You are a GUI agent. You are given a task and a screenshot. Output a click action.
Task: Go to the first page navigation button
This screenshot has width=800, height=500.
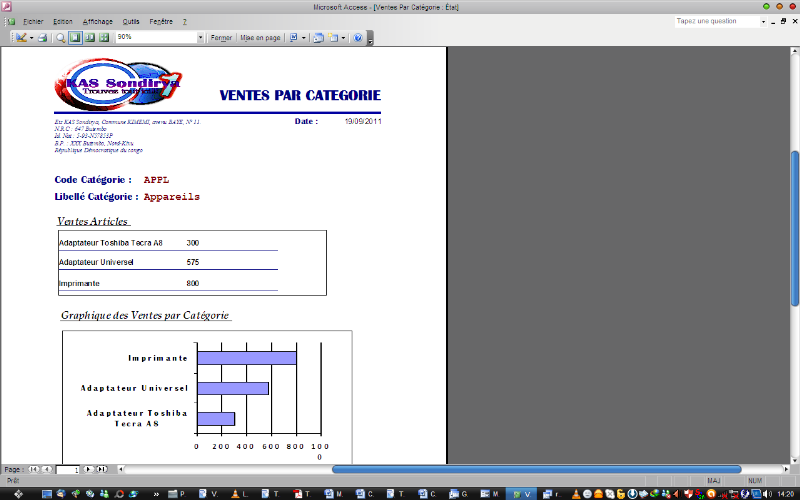(x=33, y=469)
